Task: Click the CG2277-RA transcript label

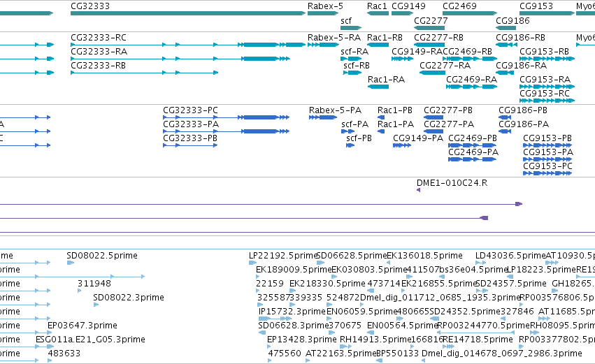Action: click(445, 66)
